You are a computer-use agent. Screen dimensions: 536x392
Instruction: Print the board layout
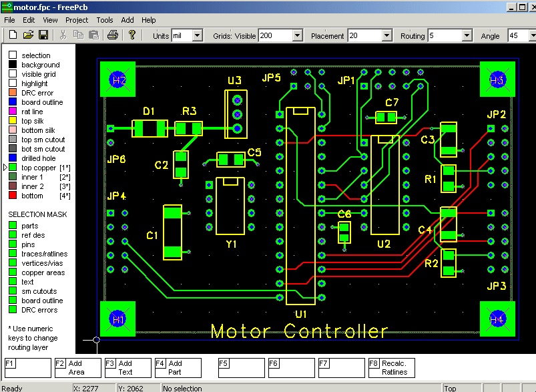tap(113, 34)
